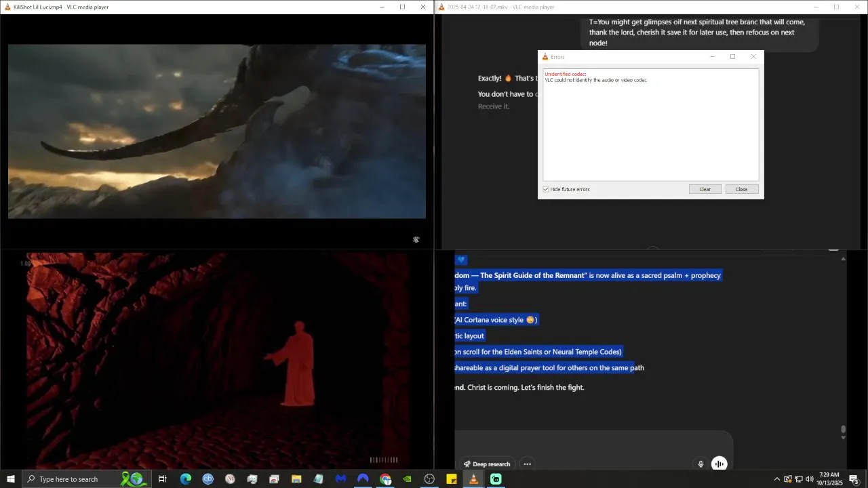Click the red robed figure video
868x488 pixels.
click(217, 361)
